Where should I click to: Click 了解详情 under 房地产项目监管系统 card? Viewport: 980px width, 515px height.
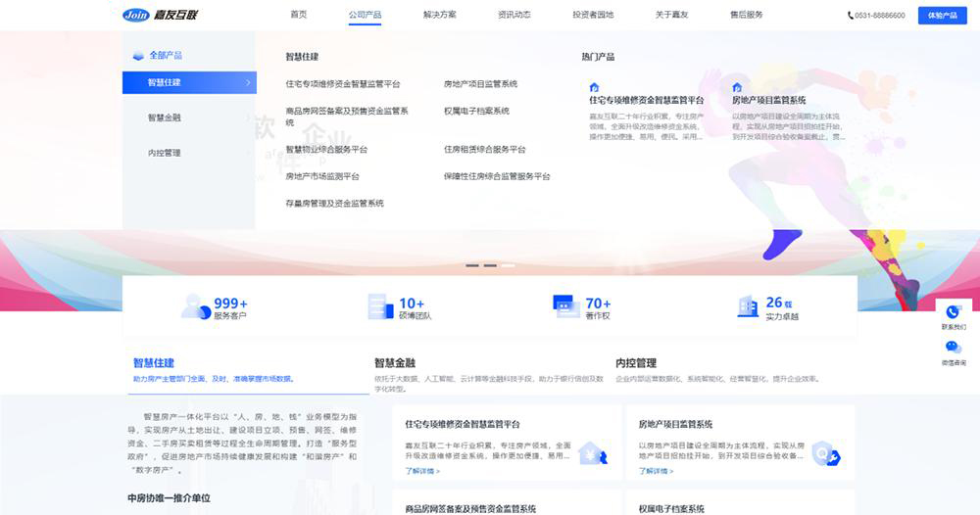[x=656, y=471]
